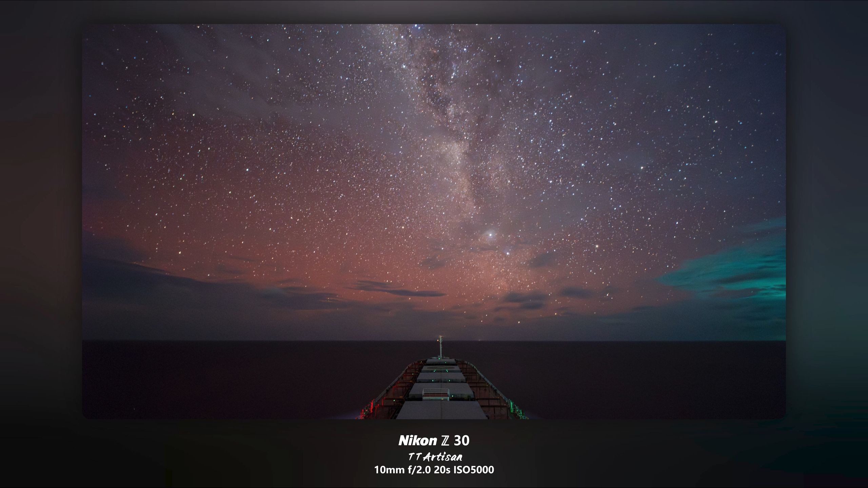The image size is (868, 488).
Task: Click the "Nikon Z 30" camera label
Action: coord(434,441)
